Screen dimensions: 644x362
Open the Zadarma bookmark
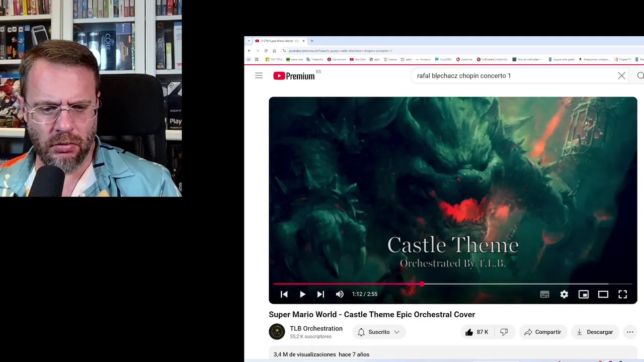click(464, 59)
